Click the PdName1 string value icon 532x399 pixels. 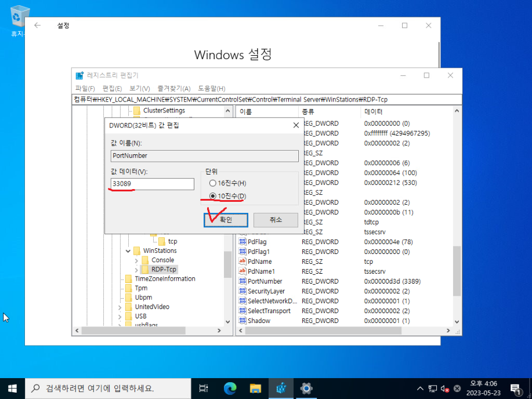[x=243, y=271]
